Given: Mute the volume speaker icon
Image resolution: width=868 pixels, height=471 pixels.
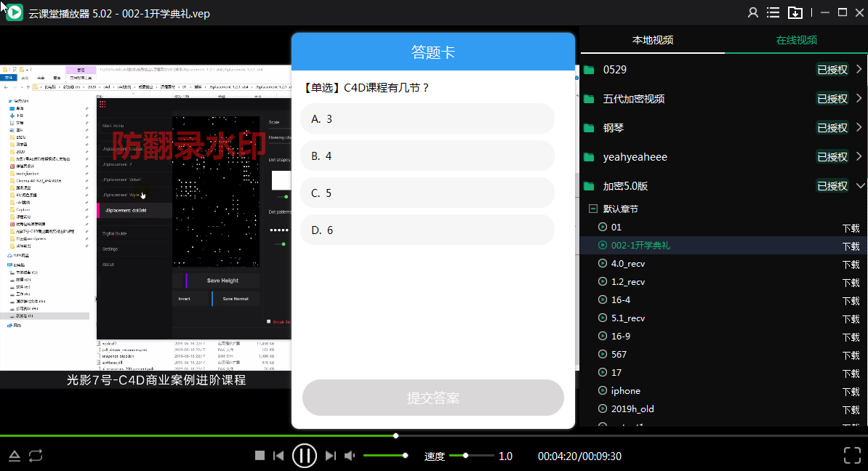Looking at the screenshot, I should point(350,456).
